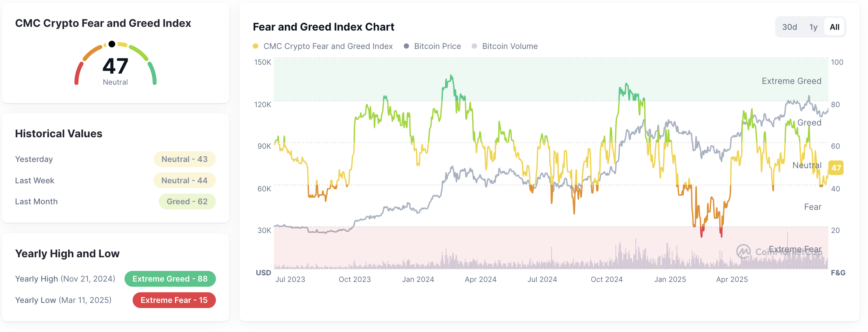868x332 pixels.
Task: Click the CoinMarketCap watermark logo icon
Action: click(743, 251)
